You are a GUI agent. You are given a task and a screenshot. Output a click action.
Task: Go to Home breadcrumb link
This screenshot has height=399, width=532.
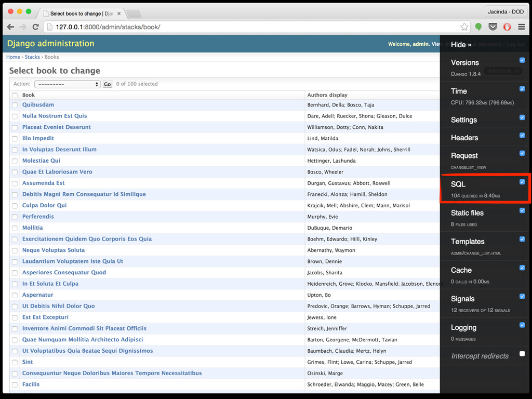pos(13,57)
